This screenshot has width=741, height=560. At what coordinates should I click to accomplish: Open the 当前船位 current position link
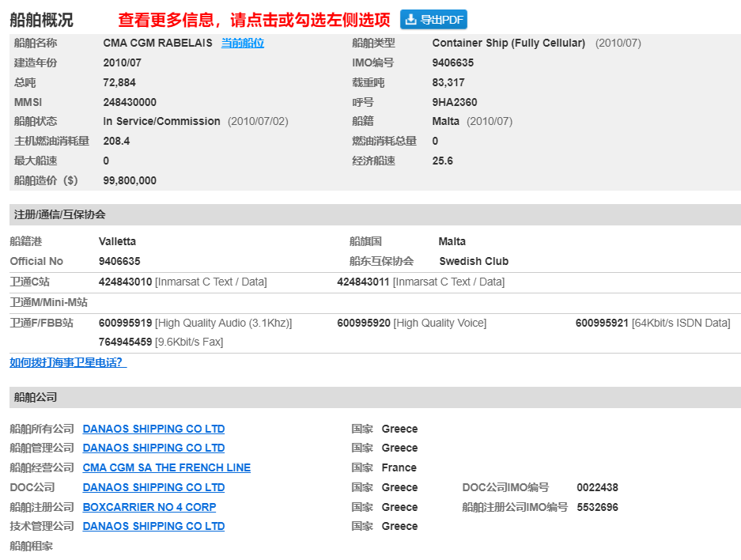tap(243, 43)
